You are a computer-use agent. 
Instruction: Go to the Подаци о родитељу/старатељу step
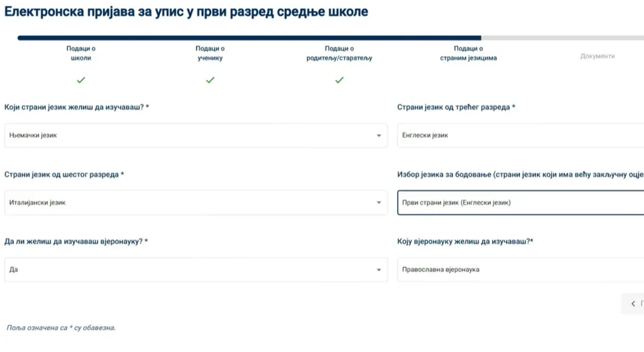click(339, 53)
